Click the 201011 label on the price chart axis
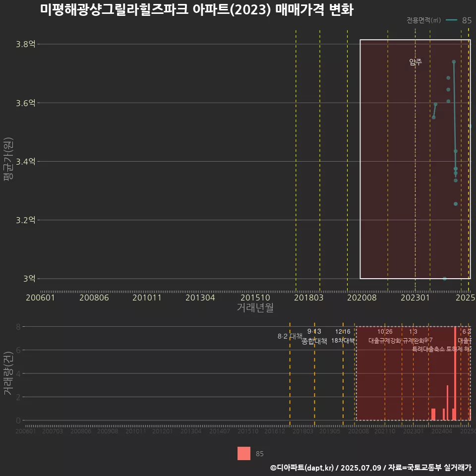476x476 pixels. click(x=147, y=297)
